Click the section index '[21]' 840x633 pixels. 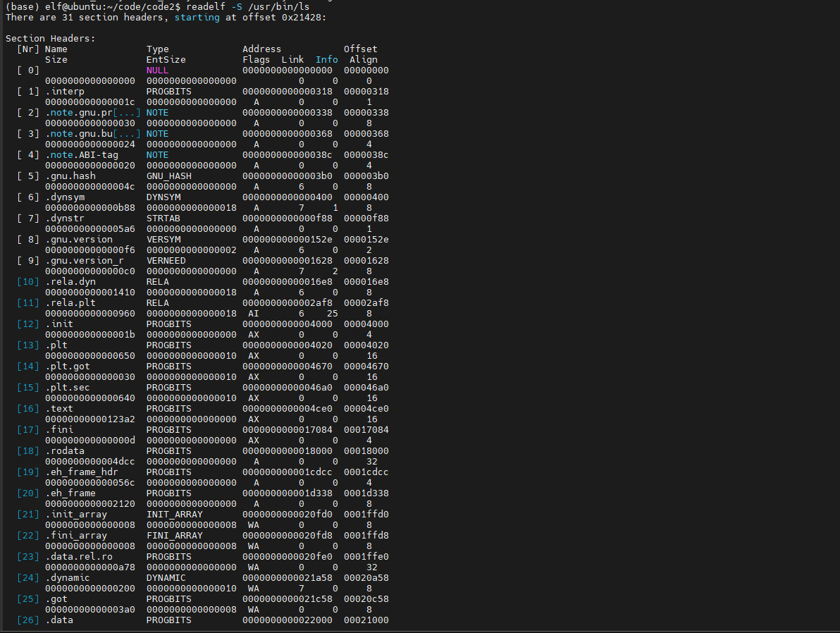(x=28, y=515)
